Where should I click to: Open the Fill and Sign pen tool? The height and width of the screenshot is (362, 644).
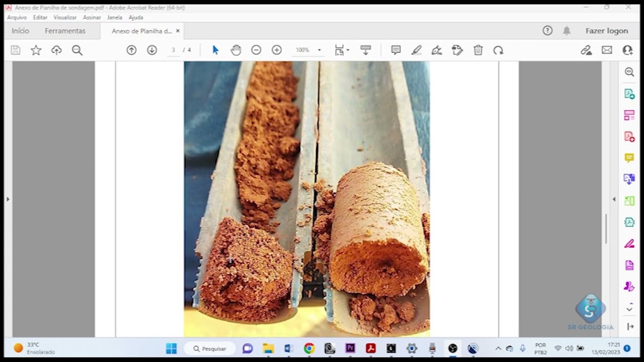click(437, 50)
